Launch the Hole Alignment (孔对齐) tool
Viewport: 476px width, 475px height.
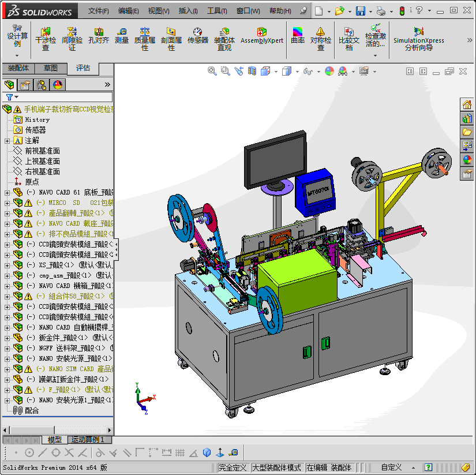coord(99,36)
